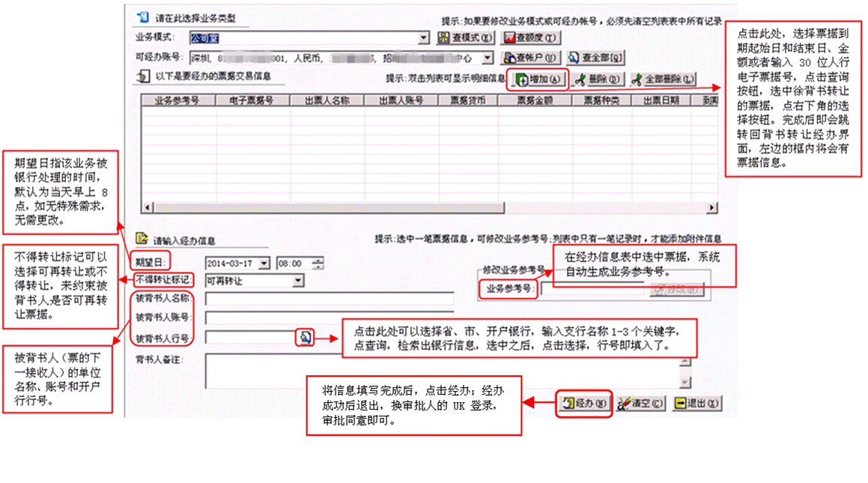This screenshot has width=868, height=483.
Task: Click the 被背书人名称 input field
Action: tap(330, 300)
